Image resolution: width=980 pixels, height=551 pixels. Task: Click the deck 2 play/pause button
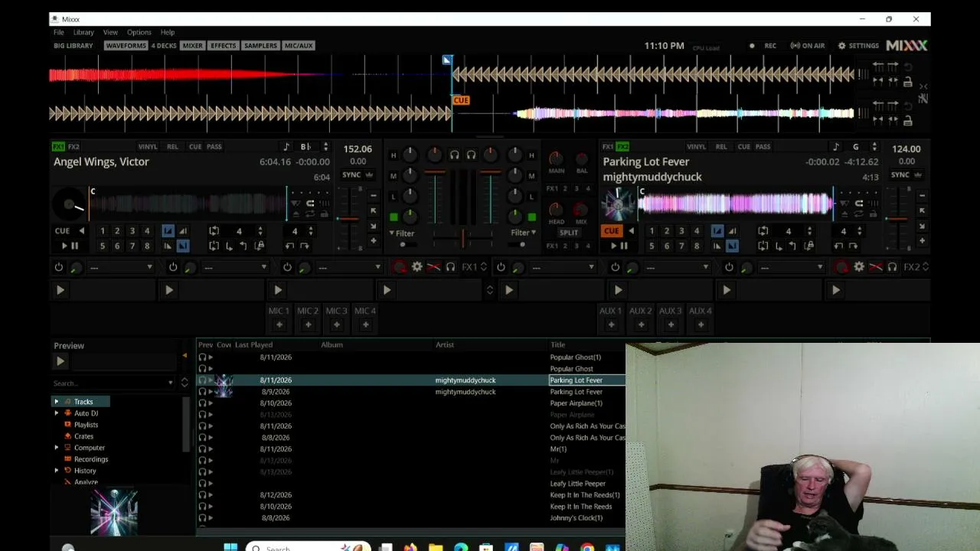tap(619, 246)
